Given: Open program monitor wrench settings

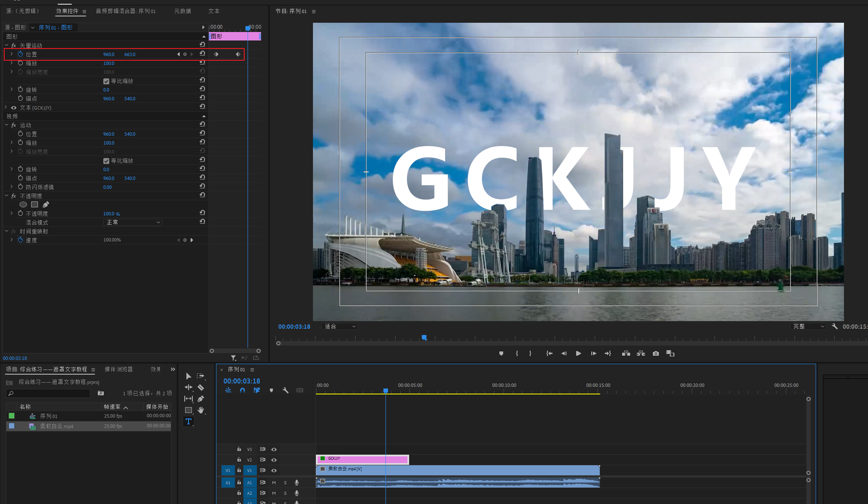Looking at the screenshot, I should 834,326.
